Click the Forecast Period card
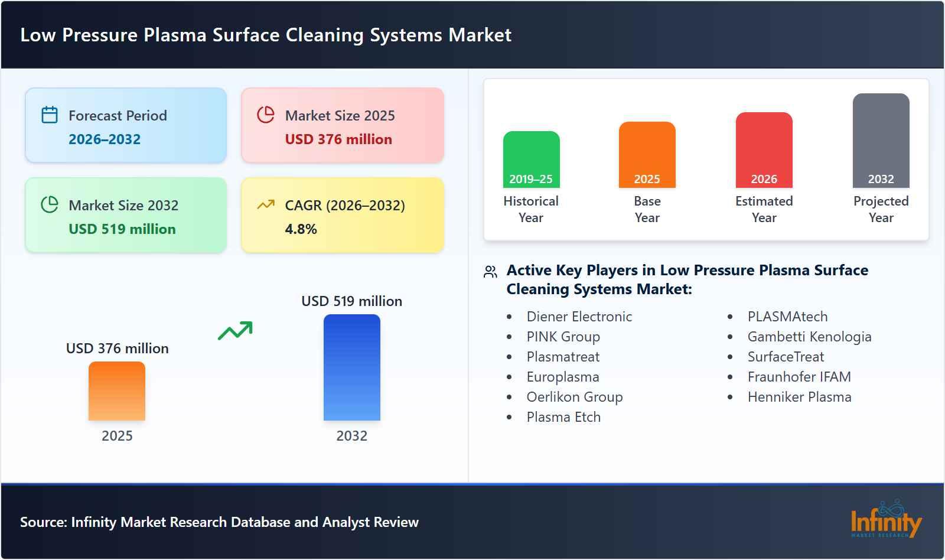Screen dimensions: 945x560 point(126,125)
